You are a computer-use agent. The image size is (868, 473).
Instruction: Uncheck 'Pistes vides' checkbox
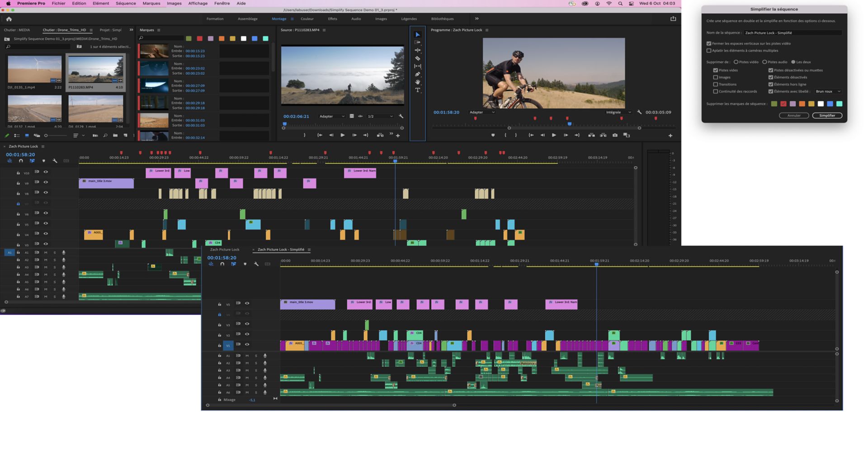coord(715,70)
